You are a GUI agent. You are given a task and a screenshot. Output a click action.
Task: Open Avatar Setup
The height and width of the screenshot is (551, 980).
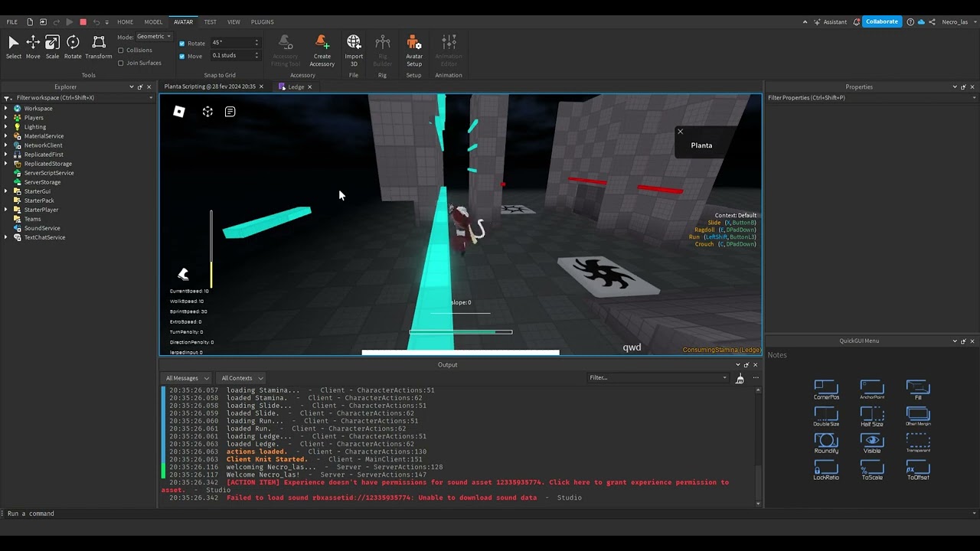point(414,51)
